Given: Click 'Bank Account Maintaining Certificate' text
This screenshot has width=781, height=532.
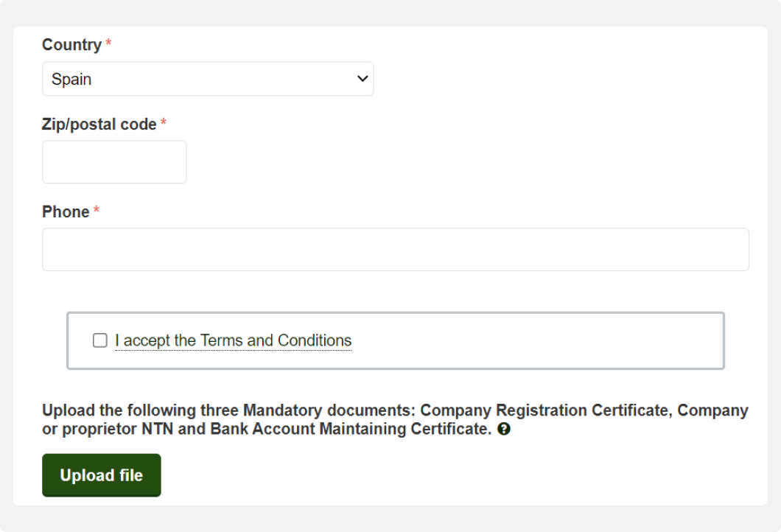Looking at the screenshot, I should click(x=350, y=429).
